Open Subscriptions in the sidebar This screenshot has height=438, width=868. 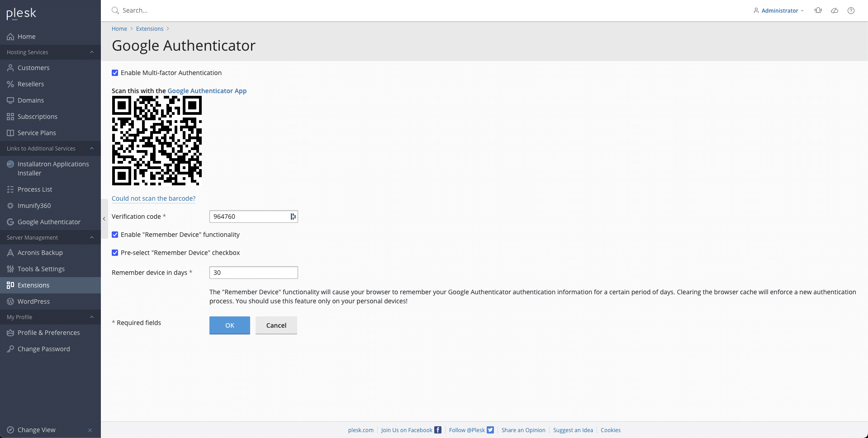pyautogui.click(x=50, y=117)
